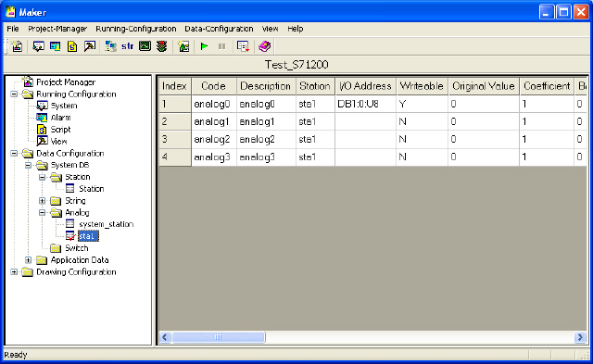Select the Station table item
The width and height of the screenshot is (593, 364).
pyautogui.click(x=91, y=189)
